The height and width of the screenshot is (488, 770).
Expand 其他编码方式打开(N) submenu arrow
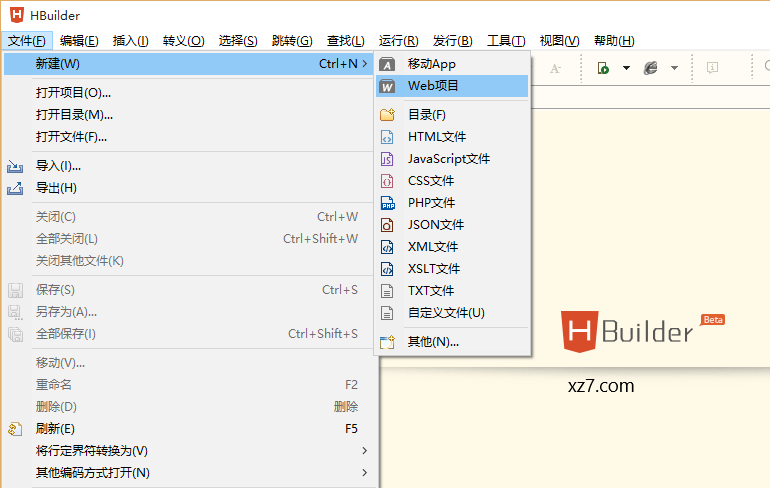(364, 473)
